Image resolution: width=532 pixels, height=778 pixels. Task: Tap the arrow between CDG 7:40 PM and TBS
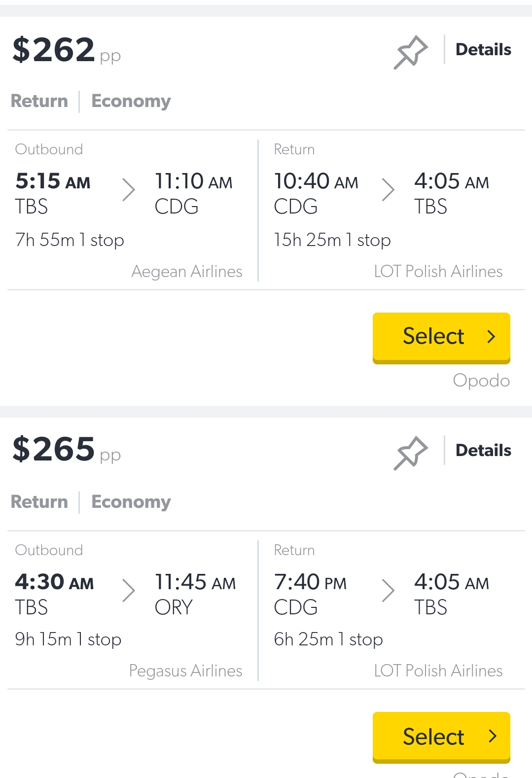pos(388,591)
